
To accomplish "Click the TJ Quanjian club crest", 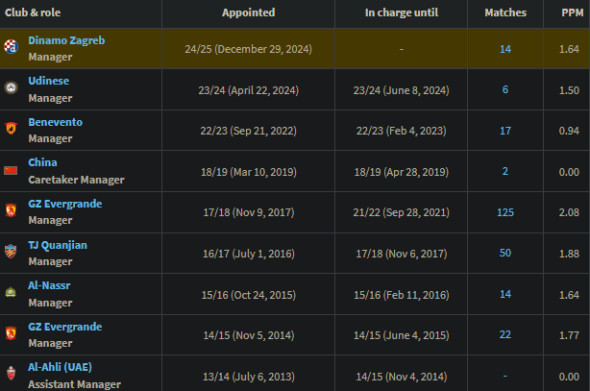I will [11, 251].
